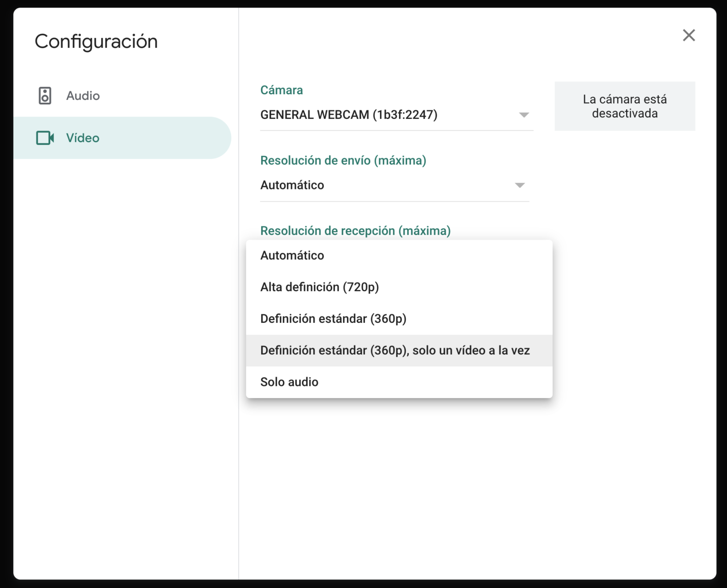Click the Cámara label
The height and width of the screenshot is (588, 727).
click(282, 90)
